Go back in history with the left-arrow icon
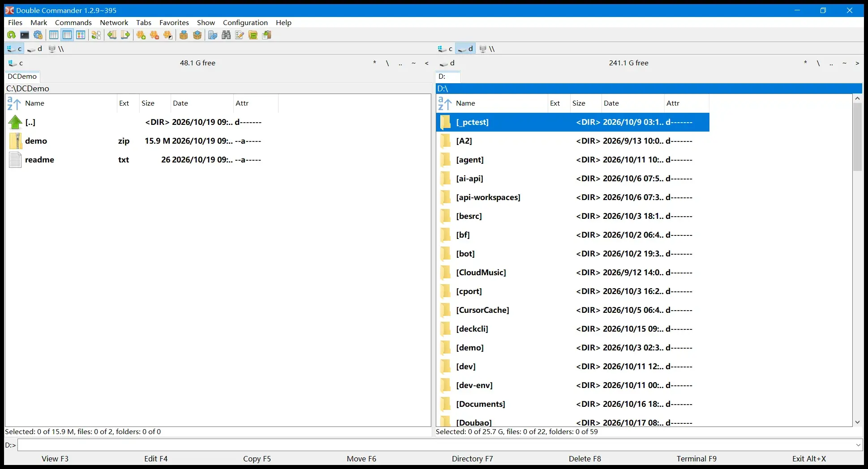Screen dimensions: 868x469 112,35
